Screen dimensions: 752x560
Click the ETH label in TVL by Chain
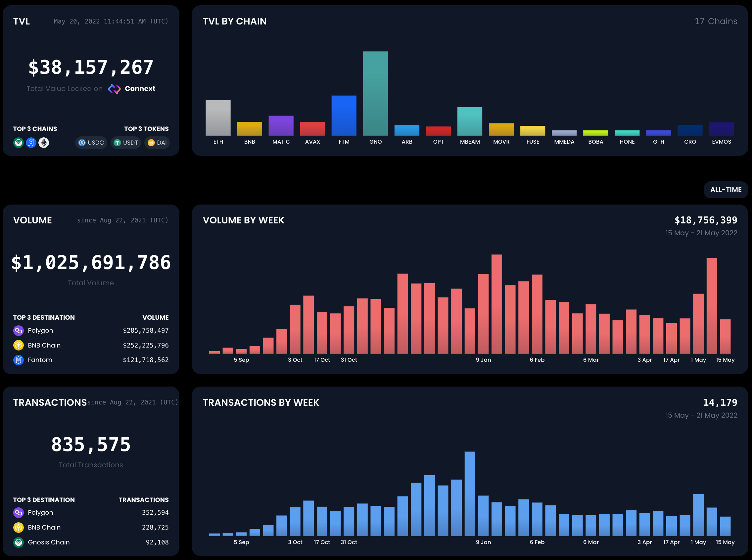point(218,142)
